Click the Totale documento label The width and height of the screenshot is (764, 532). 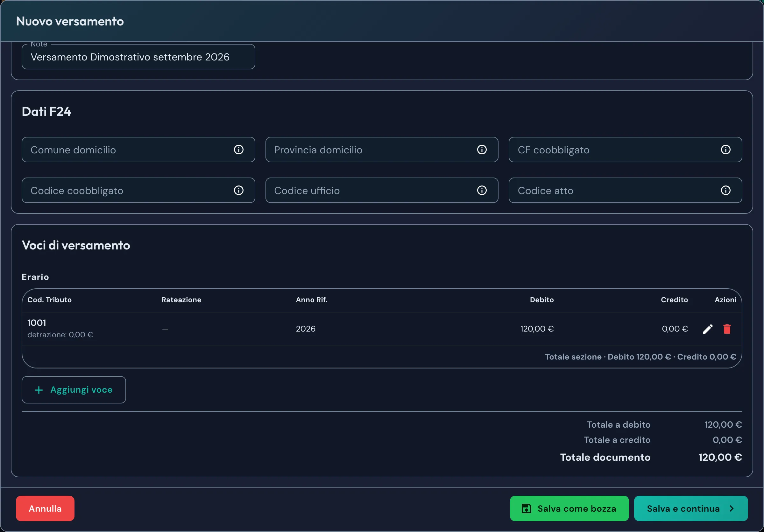pyautogui.click(x=605, y=457)
